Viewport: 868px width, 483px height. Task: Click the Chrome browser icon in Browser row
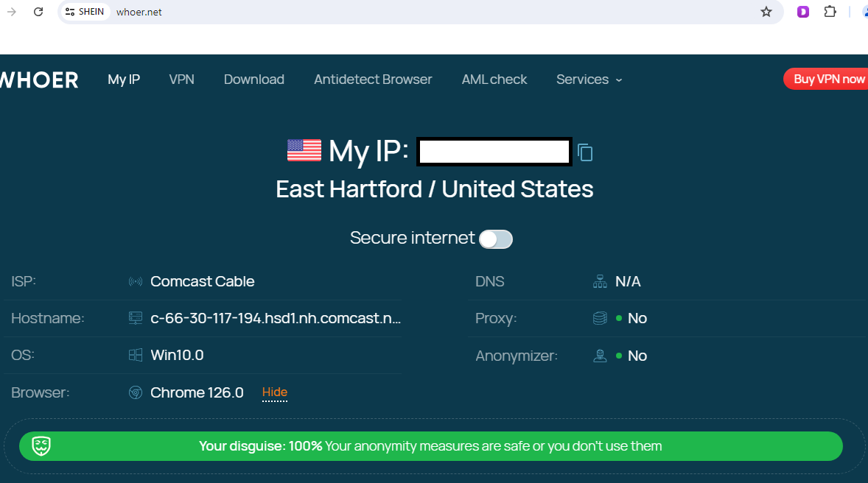(x=136, y=393)
